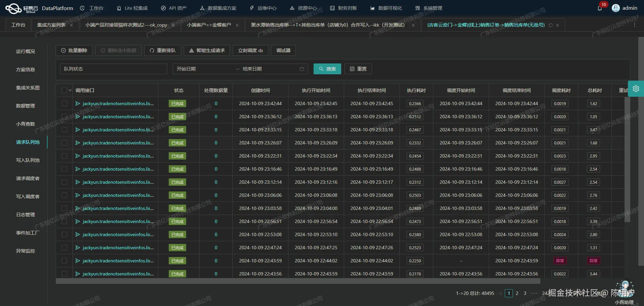Open the tab bar more-options dots
Image resolution: width=644 pixels, height=306 pixels.
tap(635, 25)
